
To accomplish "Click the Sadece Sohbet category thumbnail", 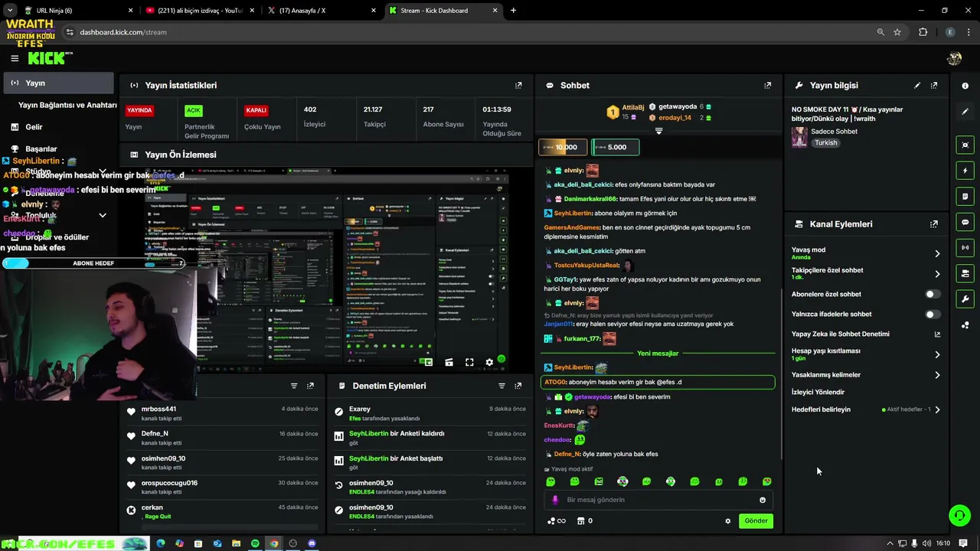I will tap(799, 137).
